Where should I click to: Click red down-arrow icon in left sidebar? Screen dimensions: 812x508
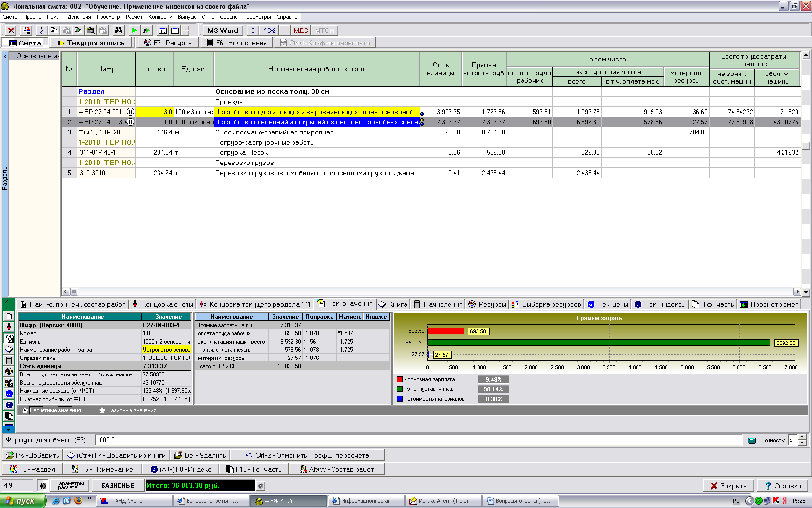pyautogui.click(x=9, y=327)
